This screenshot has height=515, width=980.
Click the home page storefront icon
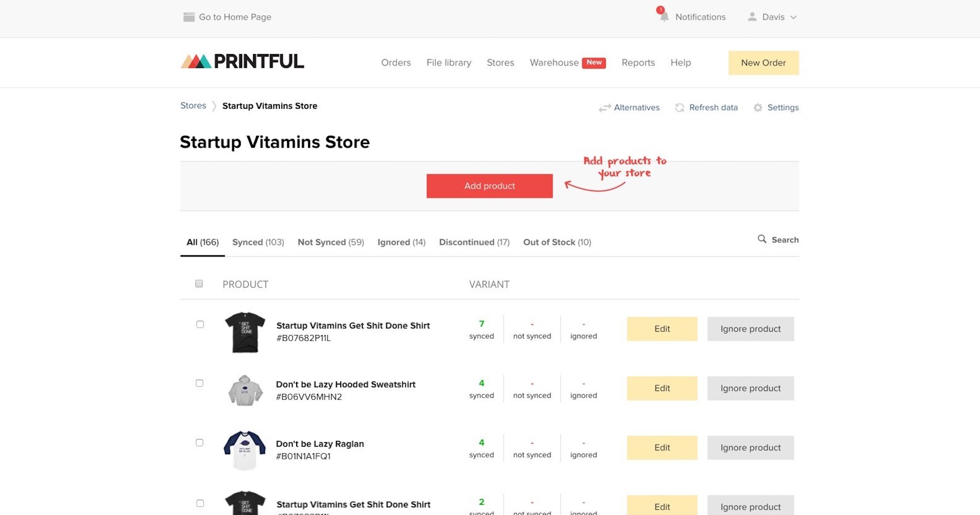[x=189, y=17]
